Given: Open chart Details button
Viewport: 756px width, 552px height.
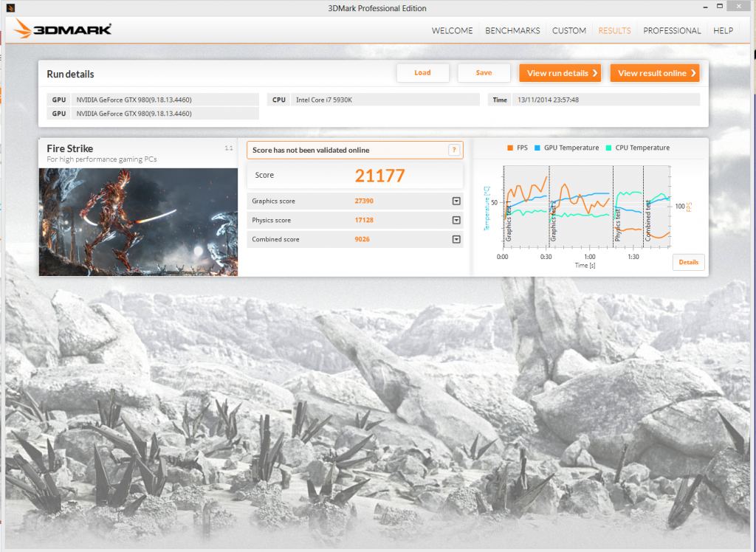Looking at the screenshot, I should coord(688,262).
